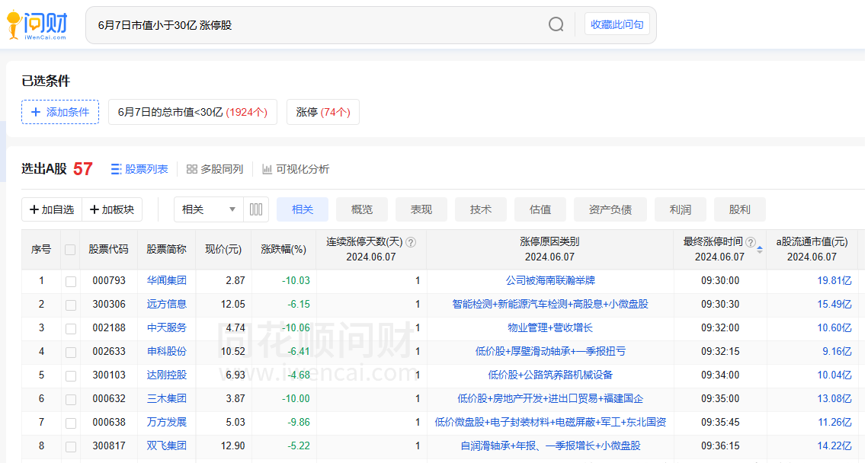The height and width of the screenshot is (463, 868).
Task: Select the 表现 tab
Action: [421, 209]
